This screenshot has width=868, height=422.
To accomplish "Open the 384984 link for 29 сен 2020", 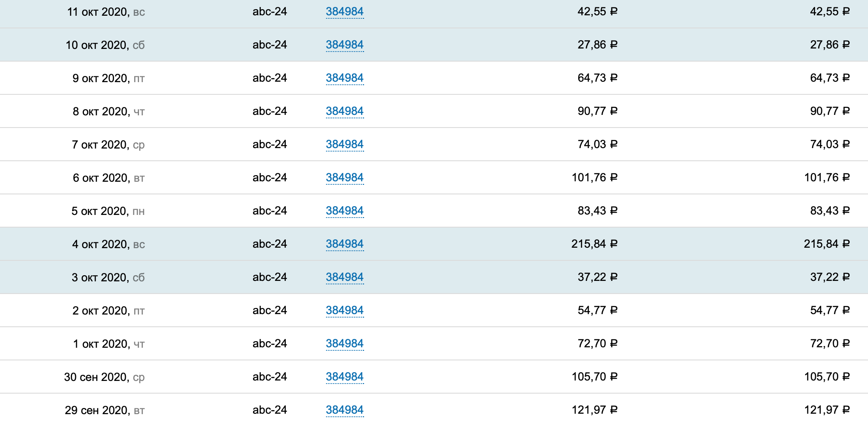I will click(x=344, y=410).
